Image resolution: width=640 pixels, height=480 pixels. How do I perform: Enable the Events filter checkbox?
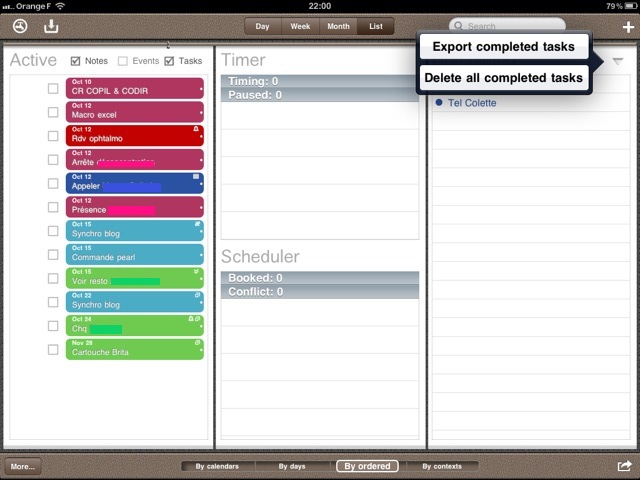[x=123, y=61]
